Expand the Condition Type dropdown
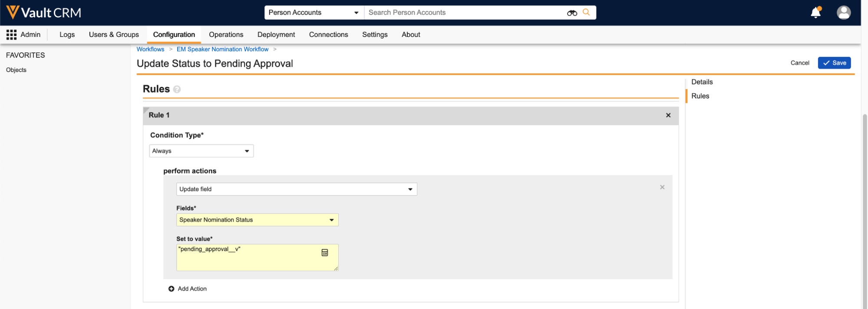868x309 pixels. (201, 151)
